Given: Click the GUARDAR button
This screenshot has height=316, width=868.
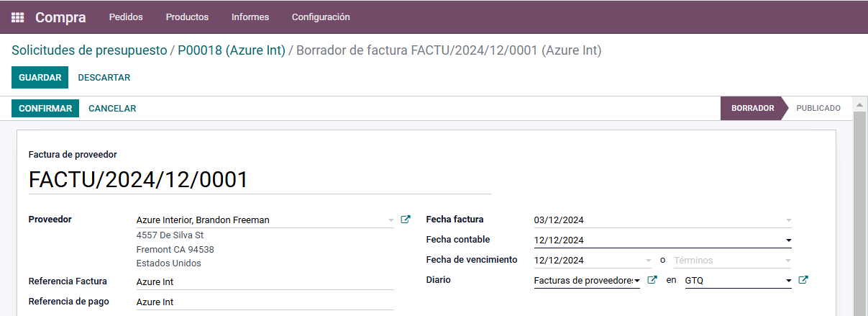Looking at the screenshot, I should coord(40,77).
